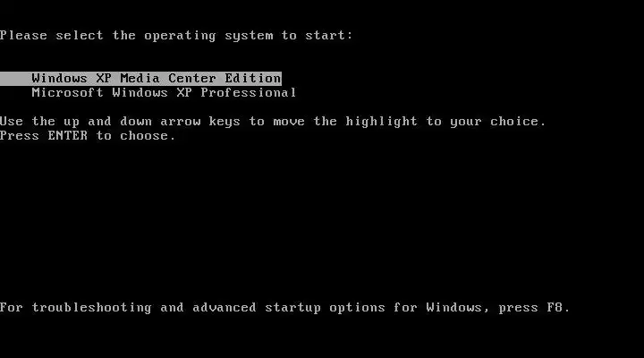Click 'choice.' at the end of the instruction line
644x358 pixels.
point(518,121)
